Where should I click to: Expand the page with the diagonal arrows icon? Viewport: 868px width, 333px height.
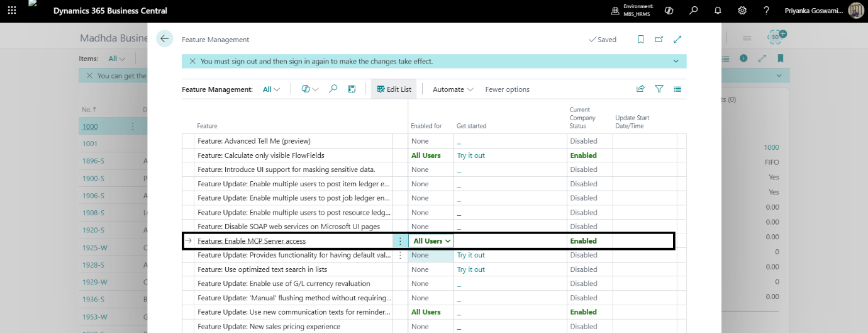(x=677, y=39)
